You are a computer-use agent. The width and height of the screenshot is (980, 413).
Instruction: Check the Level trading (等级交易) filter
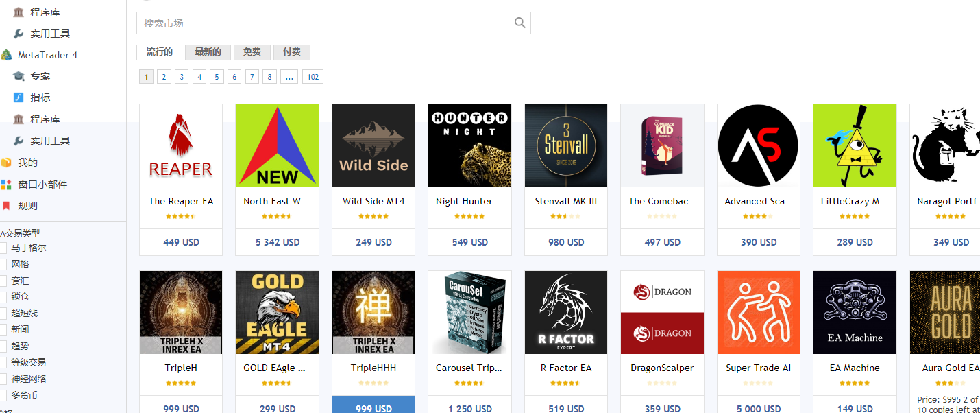(3, 362)
